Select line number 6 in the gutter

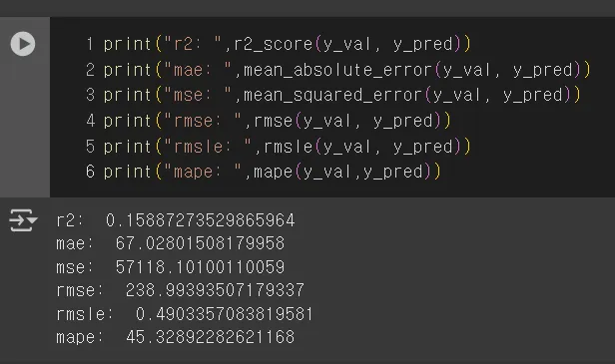click(90, 172)
